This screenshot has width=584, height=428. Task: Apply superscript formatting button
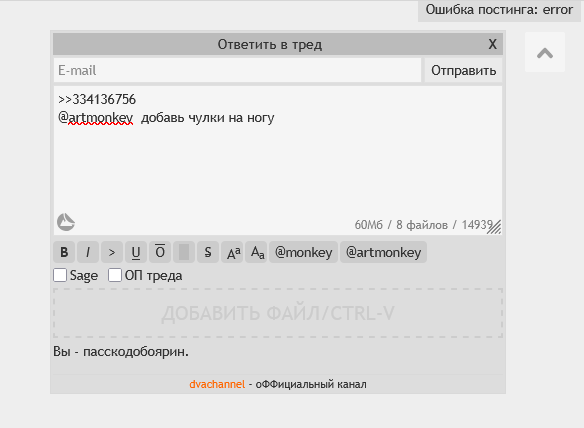pyautogui.click(x=232, y=252)
